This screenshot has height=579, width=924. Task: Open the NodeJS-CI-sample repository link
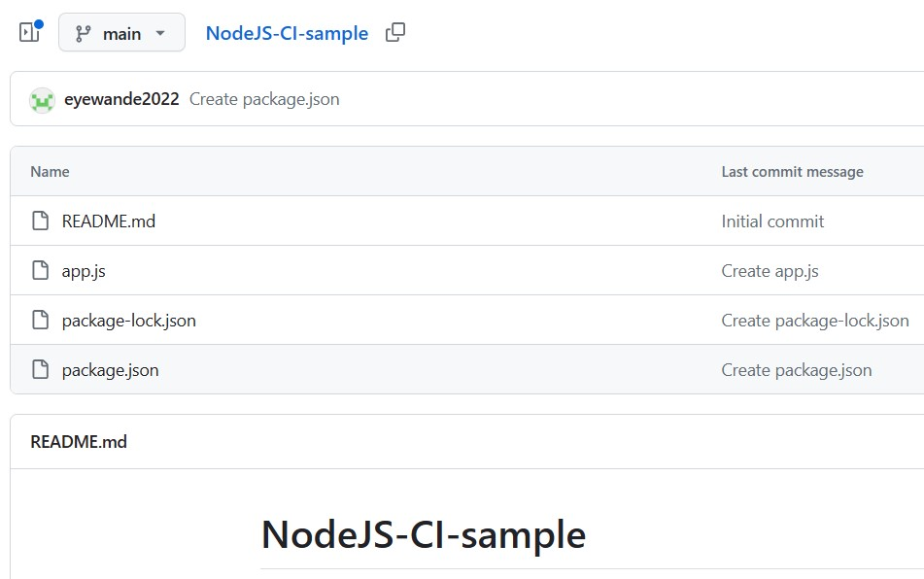click(287, 31)
